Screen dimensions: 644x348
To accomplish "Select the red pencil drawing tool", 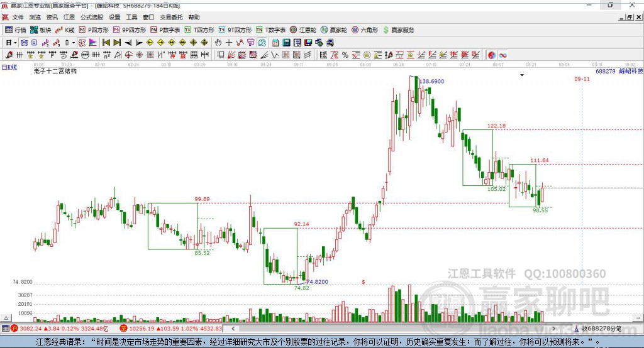I will click(x=9, y=55).
